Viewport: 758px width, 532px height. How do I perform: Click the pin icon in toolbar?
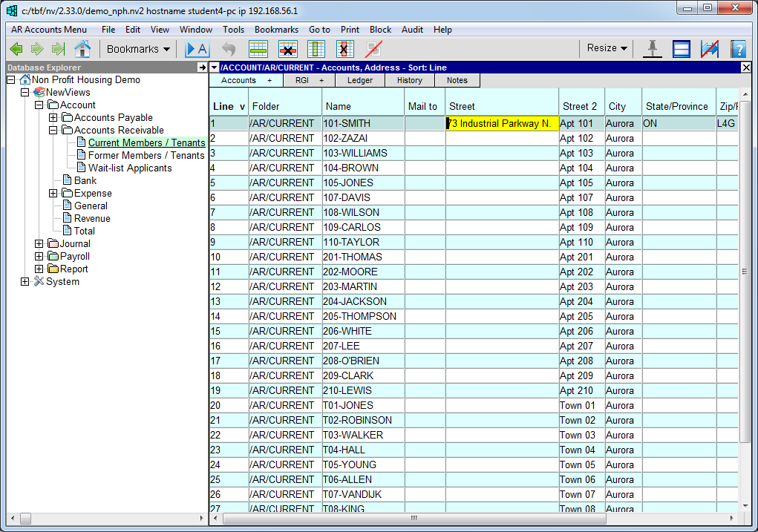point(653,49)
